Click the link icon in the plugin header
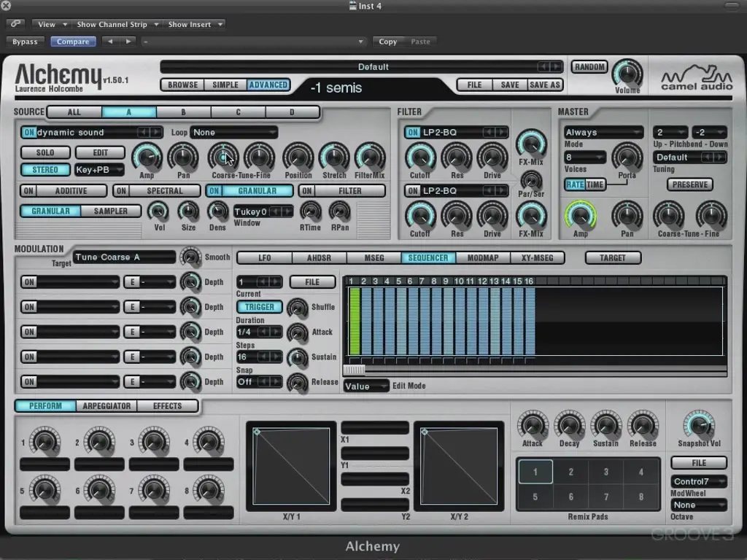 16,24
